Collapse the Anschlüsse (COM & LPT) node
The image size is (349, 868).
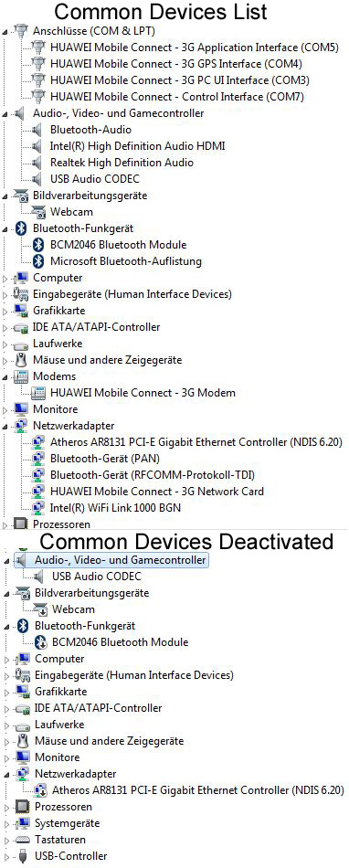coord(5,32)
